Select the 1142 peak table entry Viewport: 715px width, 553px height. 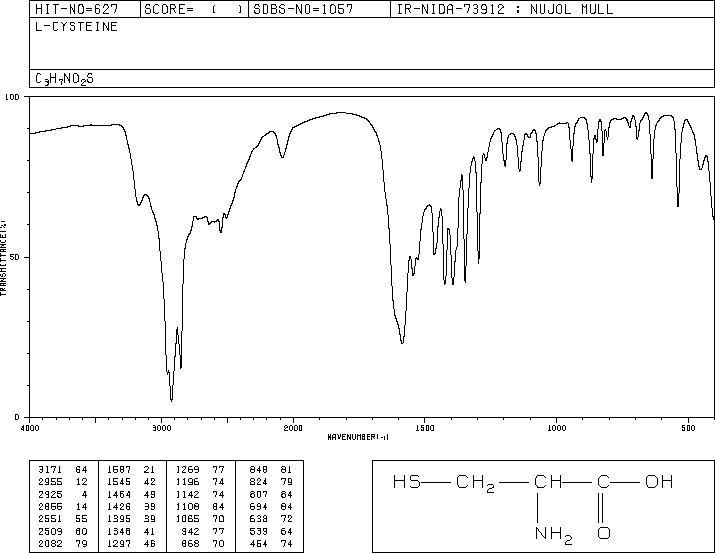200,494
